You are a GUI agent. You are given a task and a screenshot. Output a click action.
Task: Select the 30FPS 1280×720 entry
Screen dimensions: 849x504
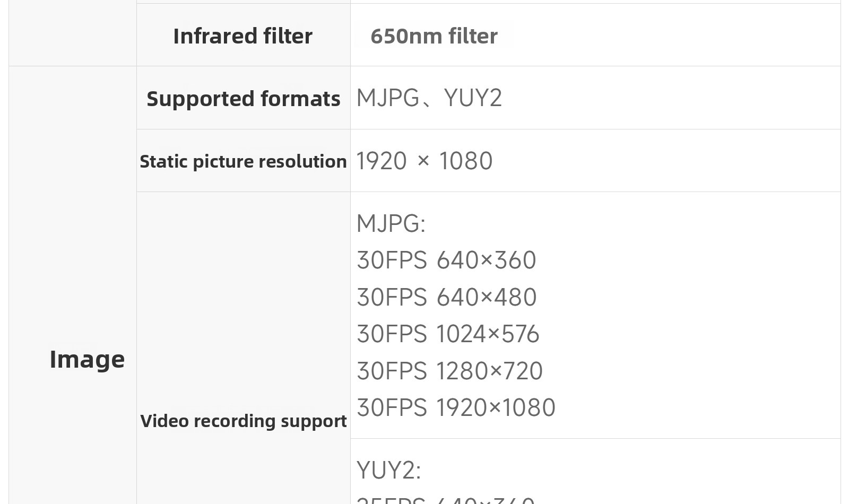coord(450,371)
